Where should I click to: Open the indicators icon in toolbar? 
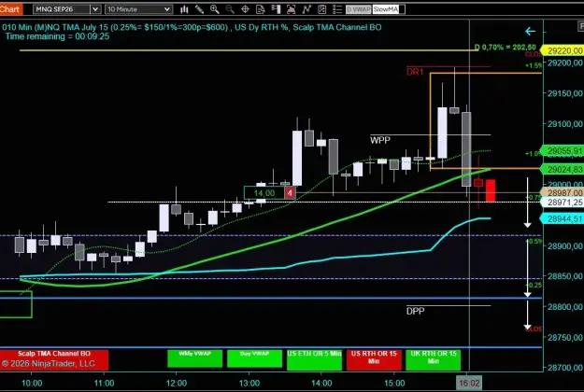(x=292, y=9)
